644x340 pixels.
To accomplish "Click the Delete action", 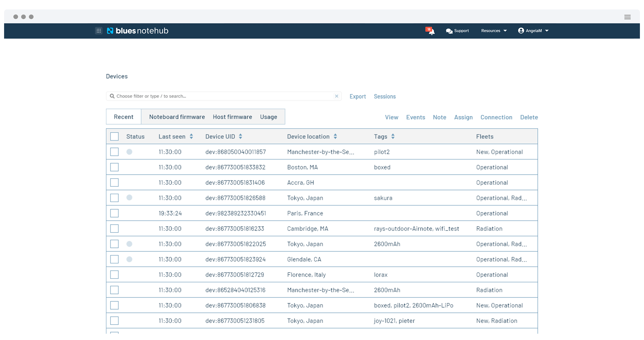I will pos(529,117).
